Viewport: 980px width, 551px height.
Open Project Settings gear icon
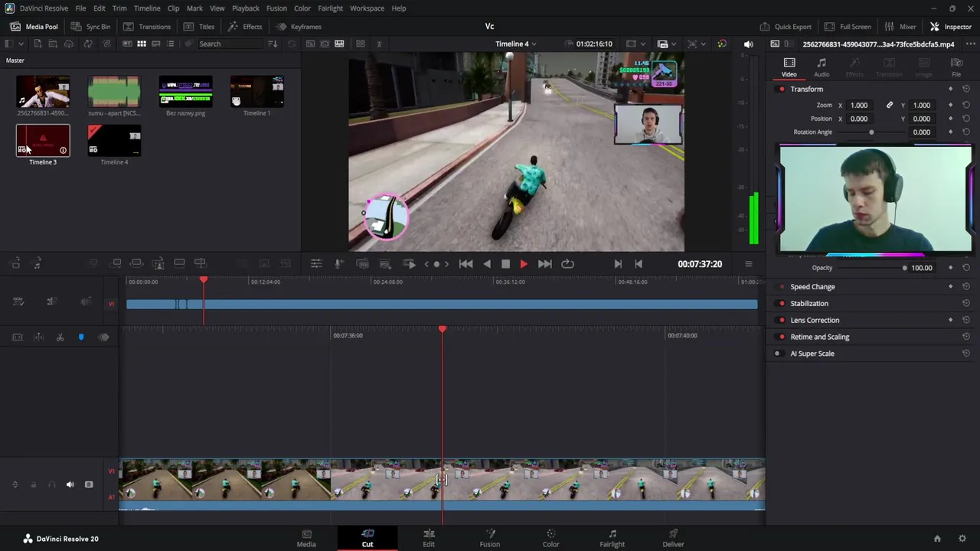click(x=962, y=539)
